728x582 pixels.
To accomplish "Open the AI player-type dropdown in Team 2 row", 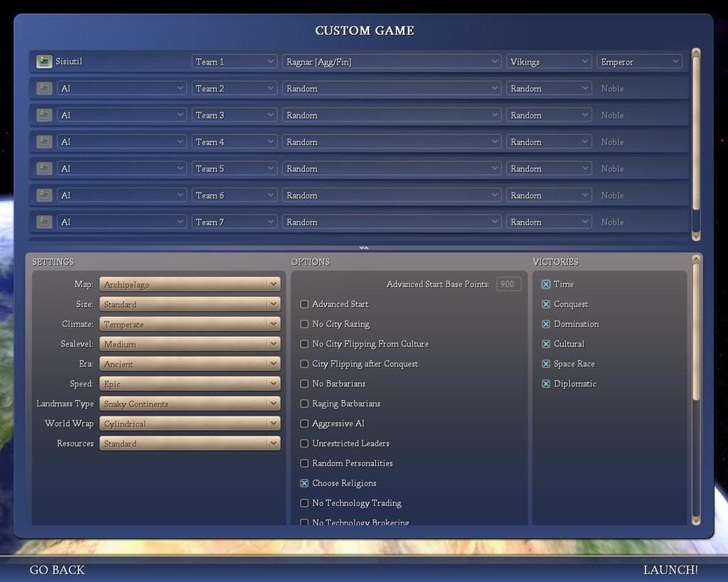I will (x=122, y=88).
